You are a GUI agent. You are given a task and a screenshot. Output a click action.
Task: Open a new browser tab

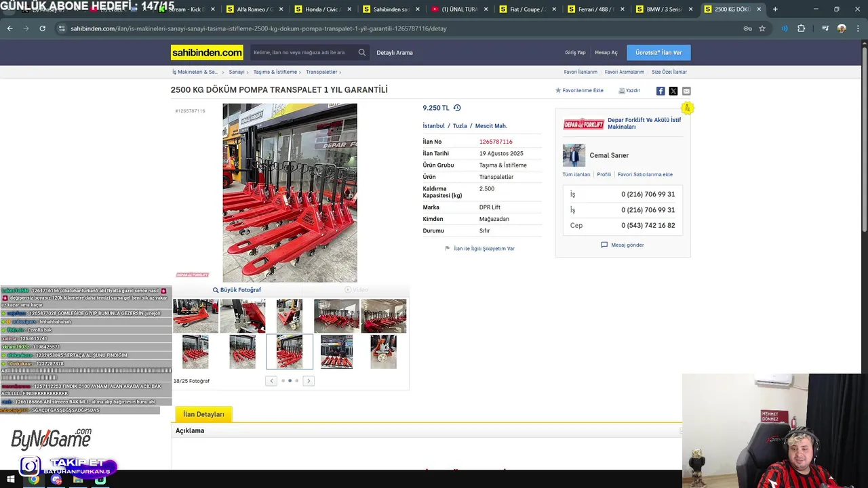pyautogui.click(x=775, y=9)
